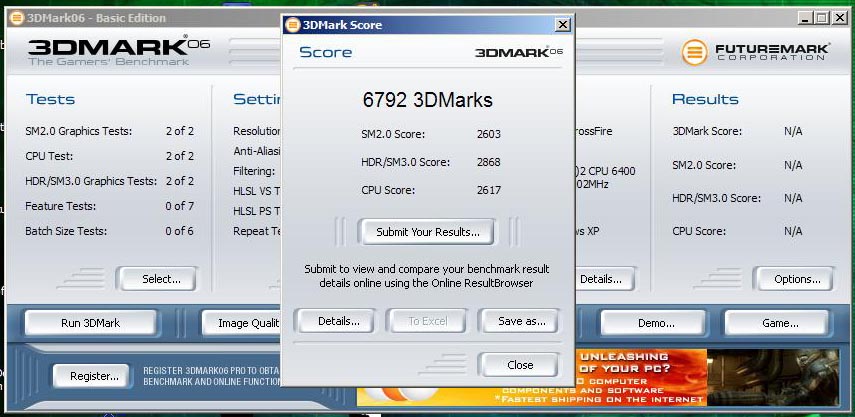
Task: Click the 3DMark06 main window title icon
Action: [16, 18]
